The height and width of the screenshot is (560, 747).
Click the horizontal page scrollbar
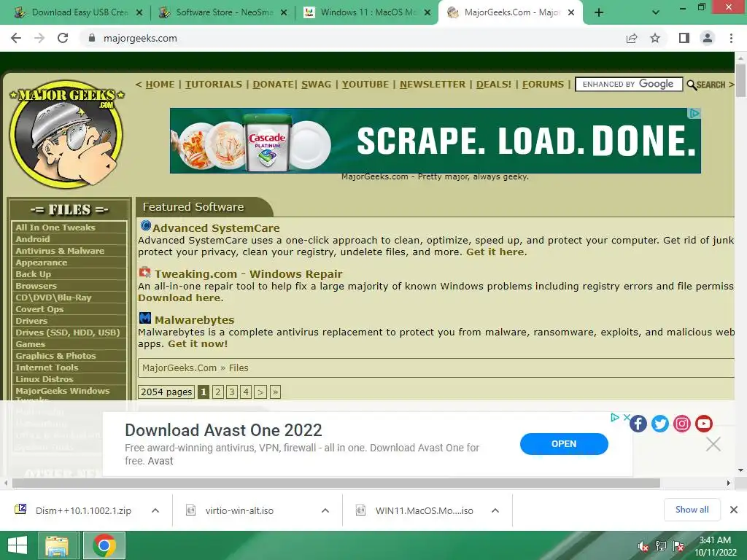[x=336, y=483]
